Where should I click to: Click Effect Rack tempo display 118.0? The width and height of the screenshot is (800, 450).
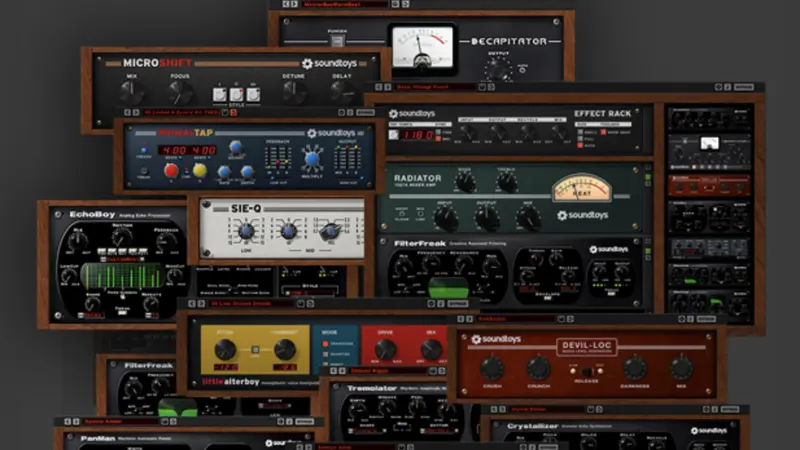point(418,135)
